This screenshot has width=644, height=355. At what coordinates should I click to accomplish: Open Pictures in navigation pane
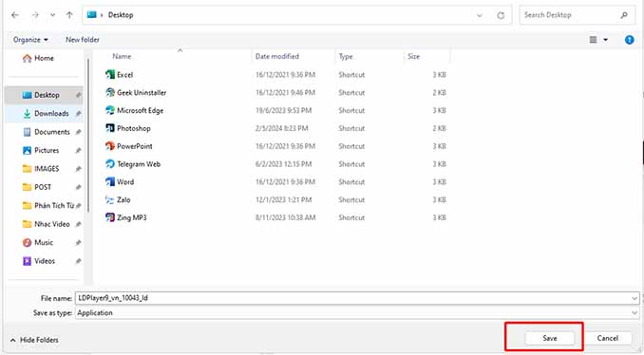45,150
